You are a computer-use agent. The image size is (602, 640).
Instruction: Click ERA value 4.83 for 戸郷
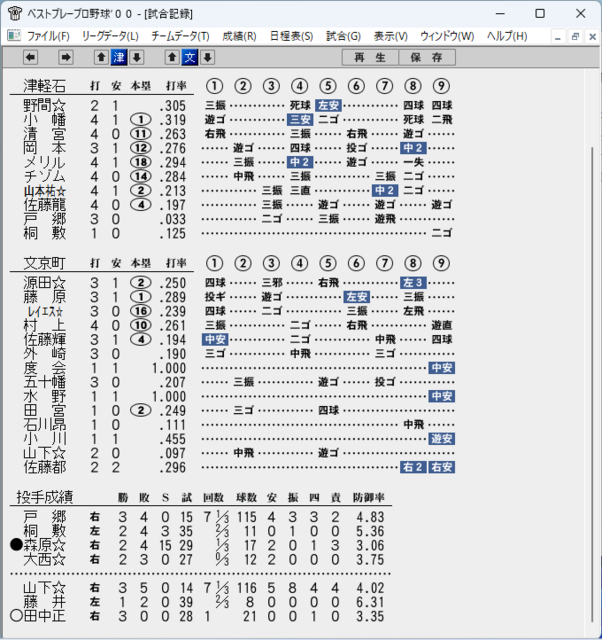click(x=370, y=517)
